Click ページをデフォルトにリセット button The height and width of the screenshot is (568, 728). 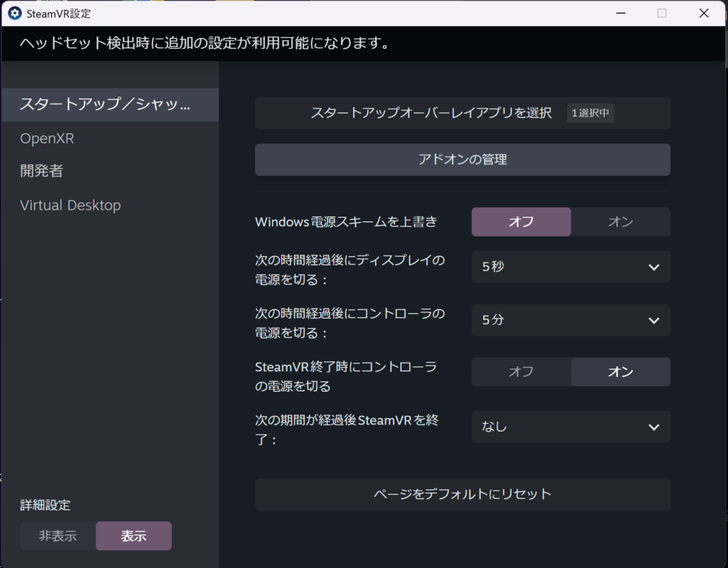462,494
